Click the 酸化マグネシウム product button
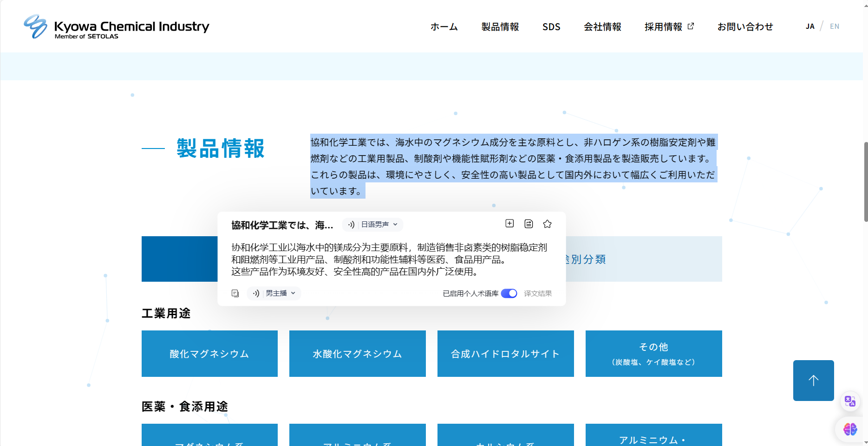Screen dimensions: 868x446 pyautogui.click(x=209, y=354)
